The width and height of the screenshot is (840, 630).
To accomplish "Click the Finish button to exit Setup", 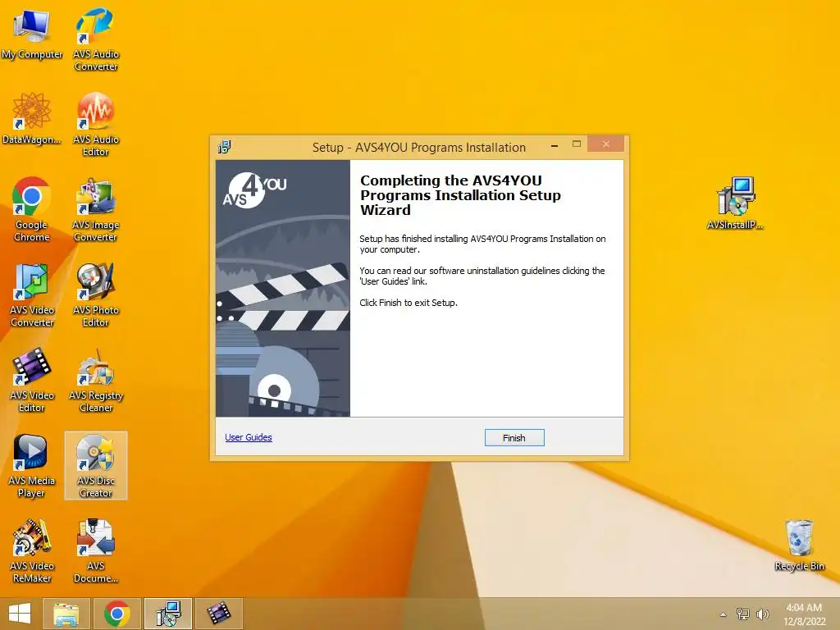I will tap(514, 438).
